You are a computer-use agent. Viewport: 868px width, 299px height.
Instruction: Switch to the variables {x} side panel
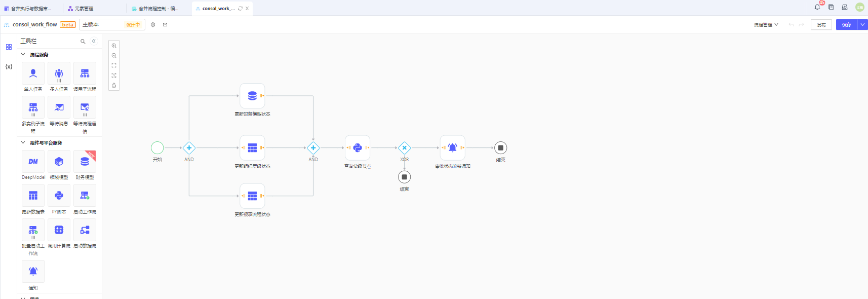(x=9, y=66)
